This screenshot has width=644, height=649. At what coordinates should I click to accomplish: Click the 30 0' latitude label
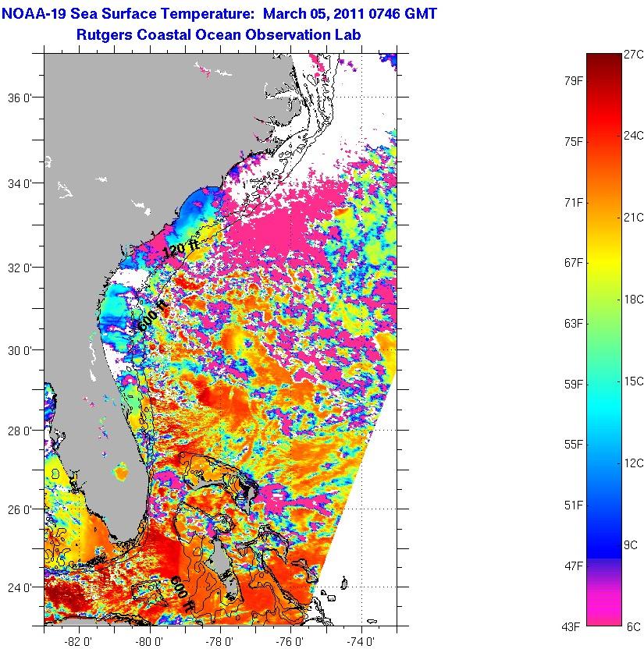tap(20, 350)
